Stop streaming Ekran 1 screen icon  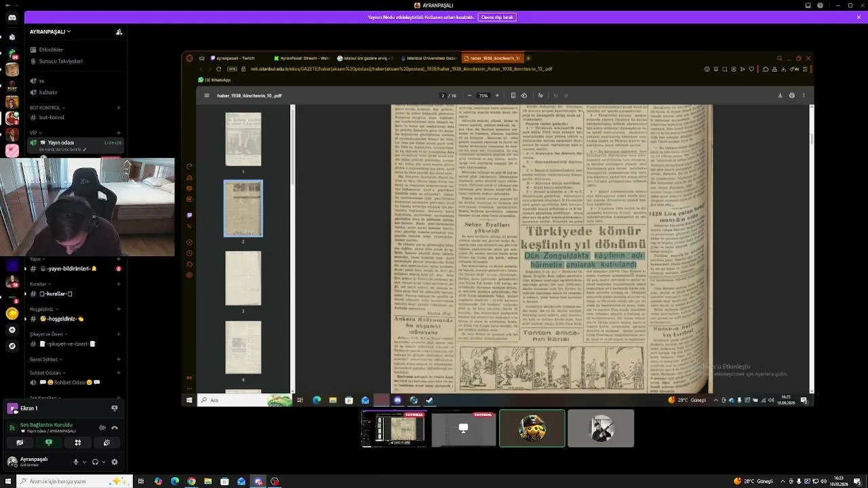click(115, 409)
